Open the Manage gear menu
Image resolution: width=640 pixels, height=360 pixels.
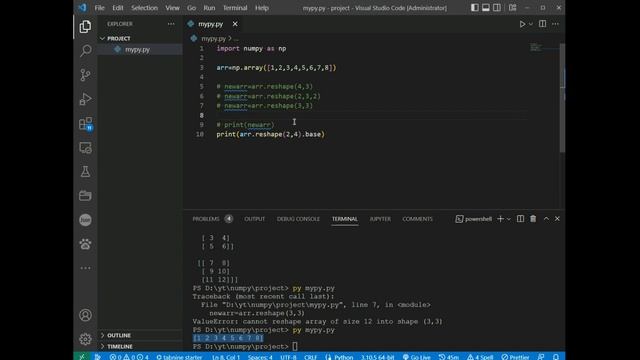coord(85,339)
